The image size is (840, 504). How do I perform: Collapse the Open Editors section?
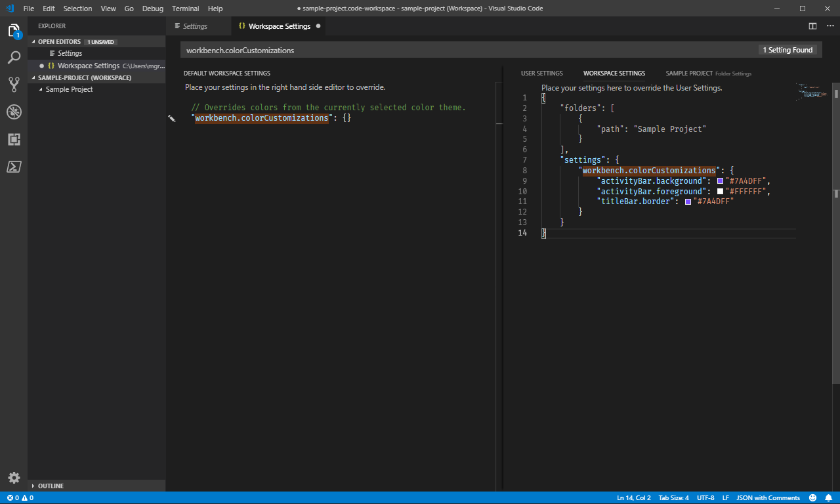pyautogui.click(x=96, y=41)
